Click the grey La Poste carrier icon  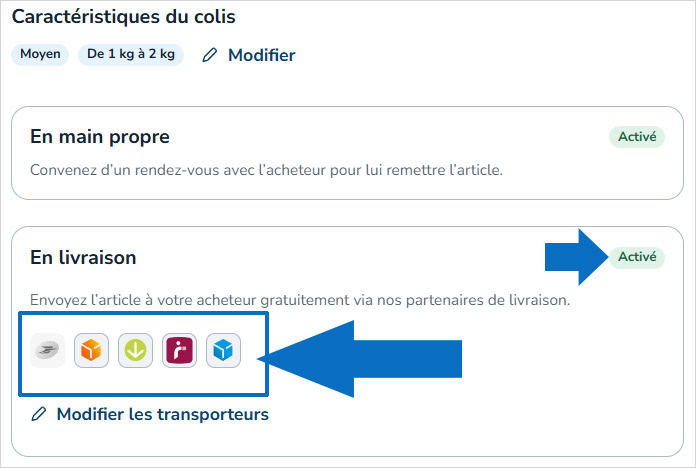(47, 351)
